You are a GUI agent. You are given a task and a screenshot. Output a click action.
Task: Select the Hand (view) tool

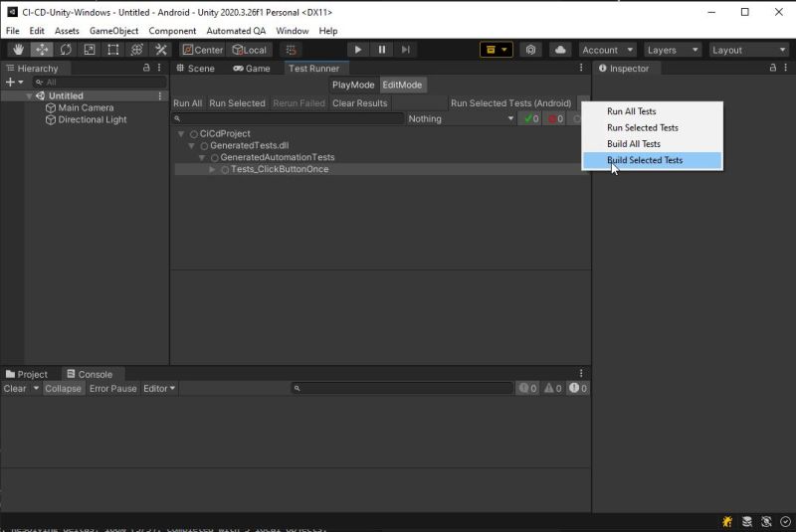click(x=18, y=50)
